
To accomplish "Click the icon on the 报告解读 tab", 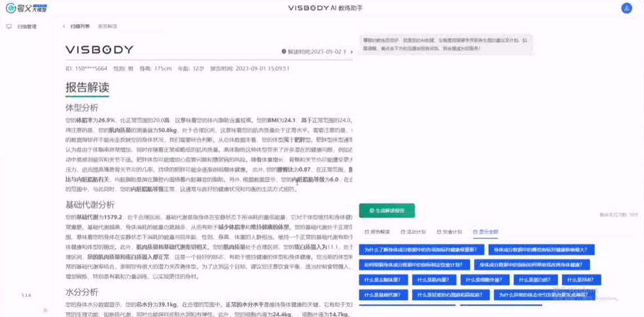I will coord(367,232).
